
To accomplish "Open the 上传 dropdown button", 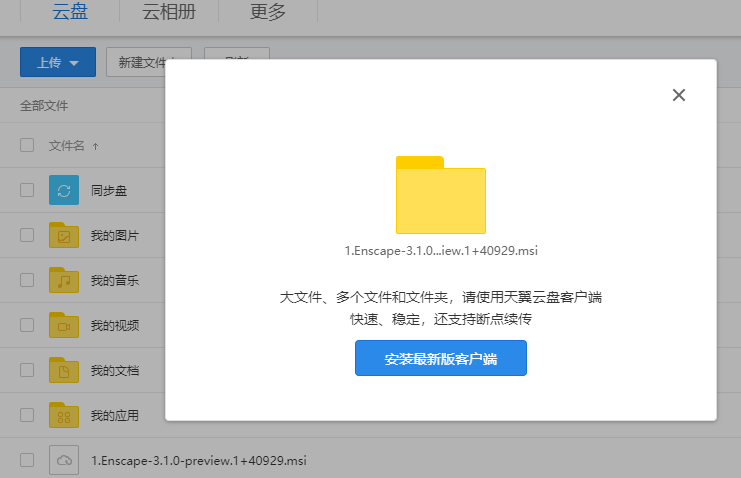I will pyautogui.click(x=58, y=62).
